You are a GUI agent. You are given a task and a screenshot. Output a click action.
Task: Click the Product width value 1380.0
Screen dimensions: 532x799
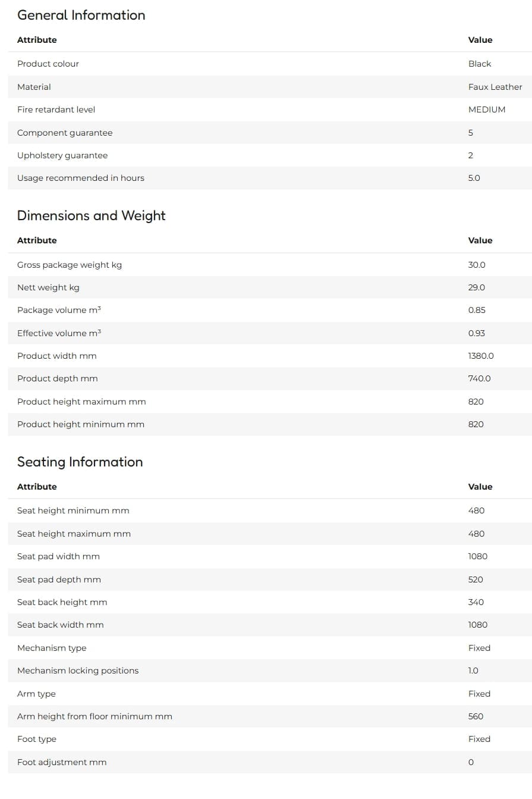[481, 356]
